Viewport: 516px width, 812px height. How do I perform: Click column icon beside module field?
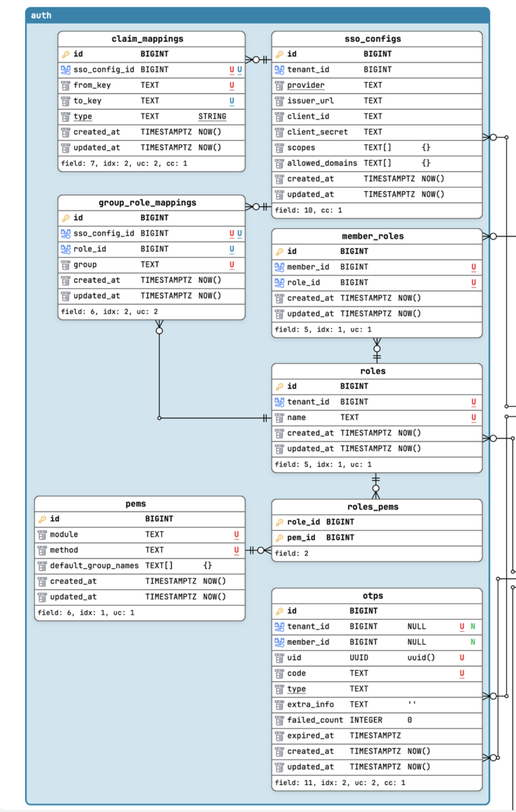pos(42,535)
